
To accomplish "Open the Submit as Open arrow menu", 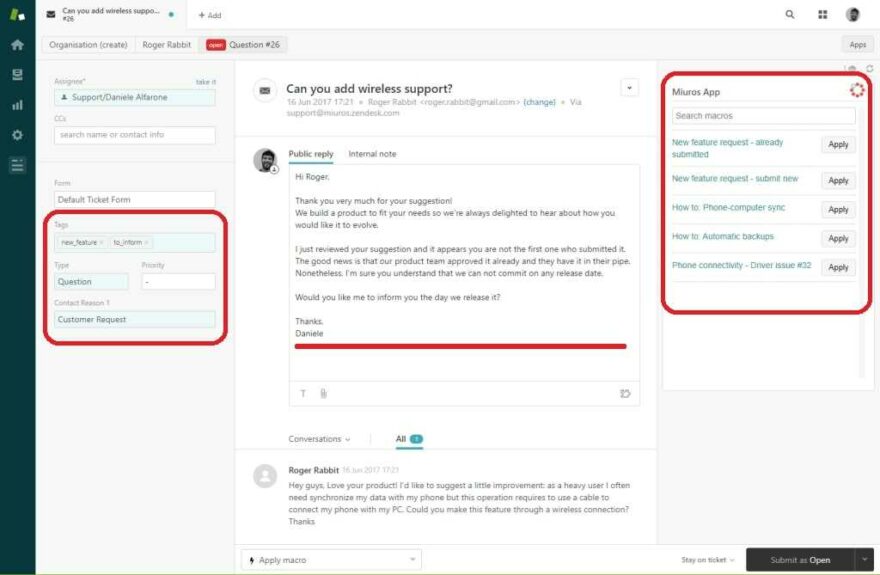I will tap(864, 560).
